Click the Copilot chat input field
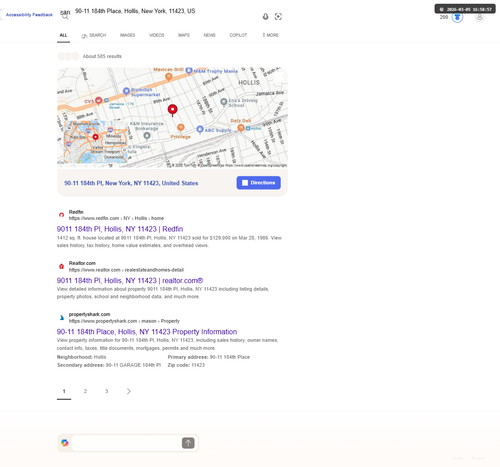Image resolution: width=500 pixels, height=467 pixels. pos(127,443)
